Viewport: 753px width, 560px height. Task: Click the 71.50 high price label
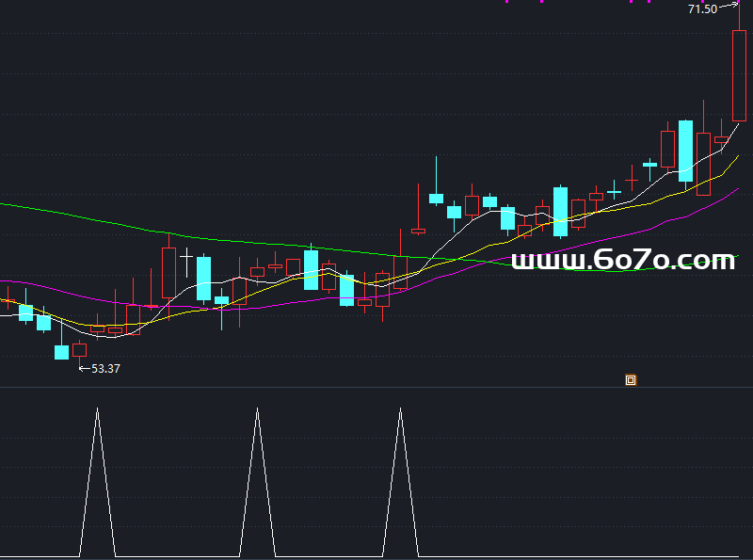tap(702, 8)
